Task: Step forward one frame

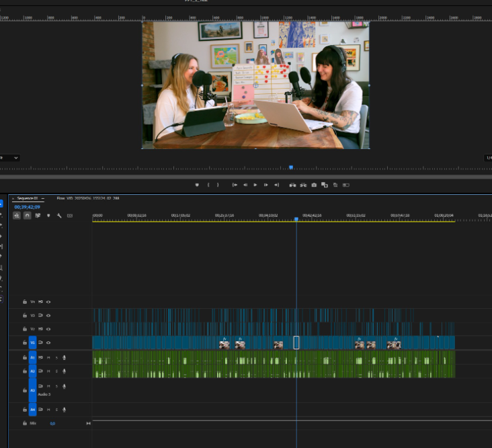Action: [x=266, y=185]
